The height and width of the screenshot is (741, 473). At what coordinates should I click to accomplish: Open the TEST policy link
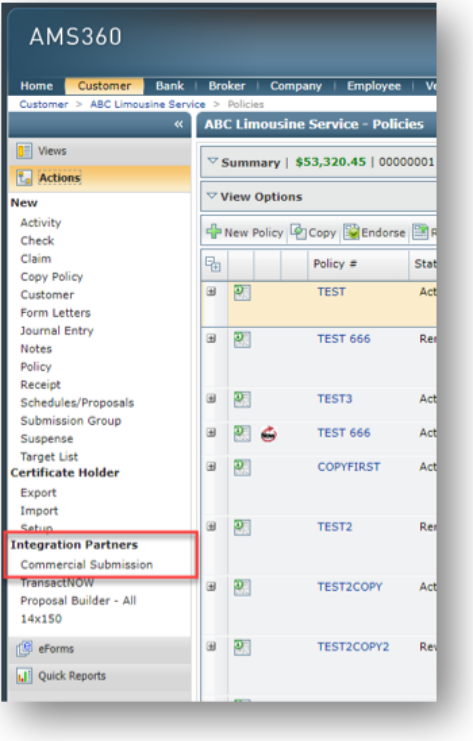click(x=331, y=292)
